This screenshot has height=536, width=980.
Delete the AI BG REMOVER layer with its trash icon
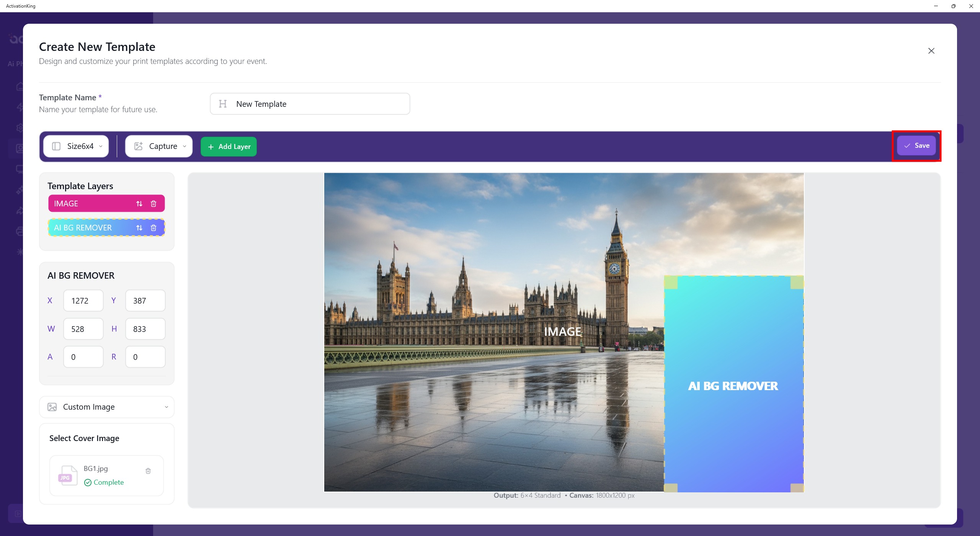coord(154,228)
